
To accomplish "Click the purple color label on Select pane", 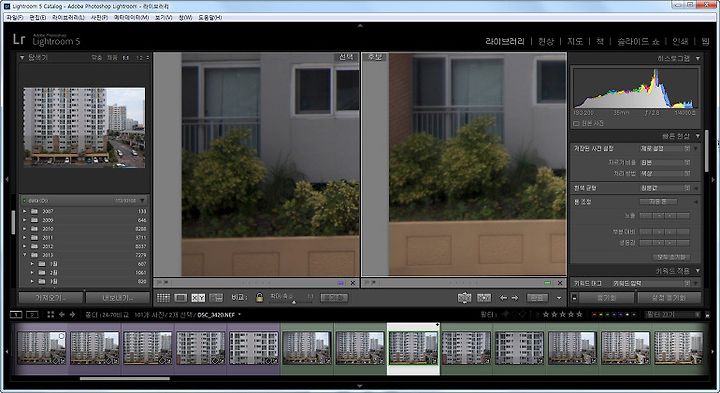I will click(x=340, y=283).
